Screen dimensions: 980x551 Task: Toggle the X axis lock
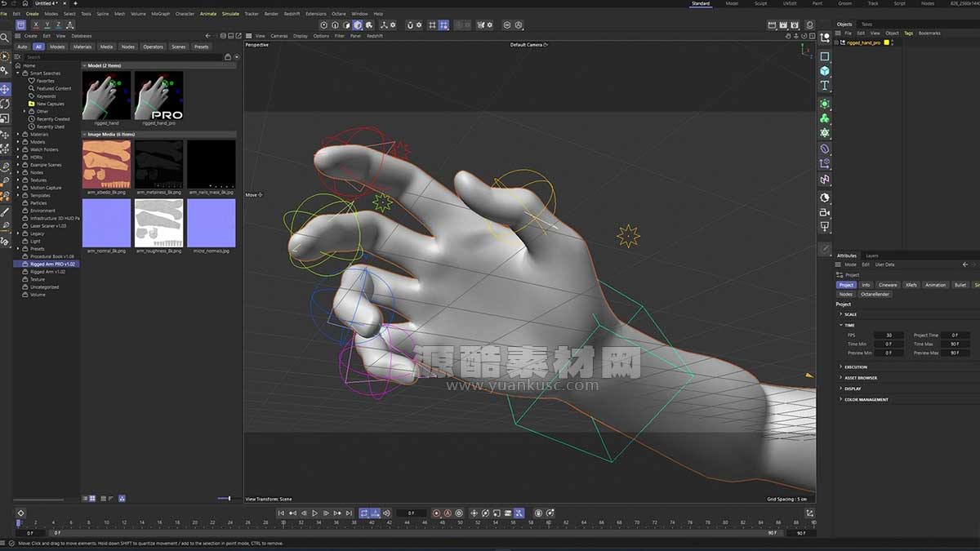click(x=36, y=24)
